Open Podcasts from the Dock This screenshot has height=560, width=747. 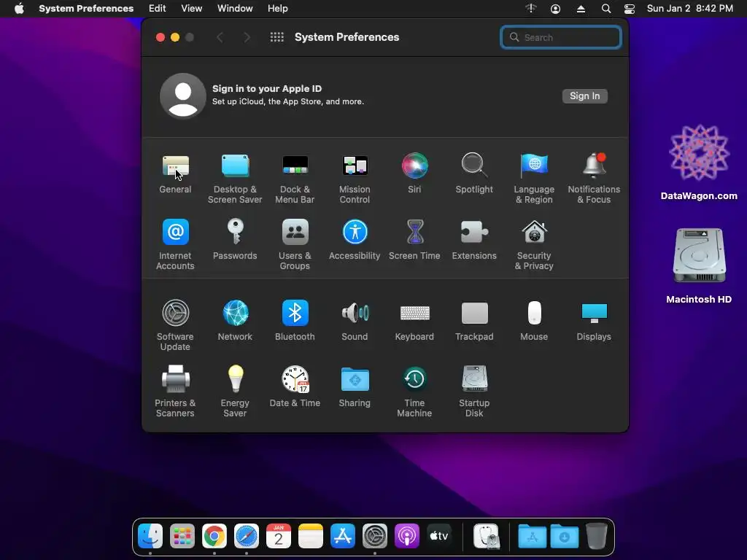click(407, 536)
